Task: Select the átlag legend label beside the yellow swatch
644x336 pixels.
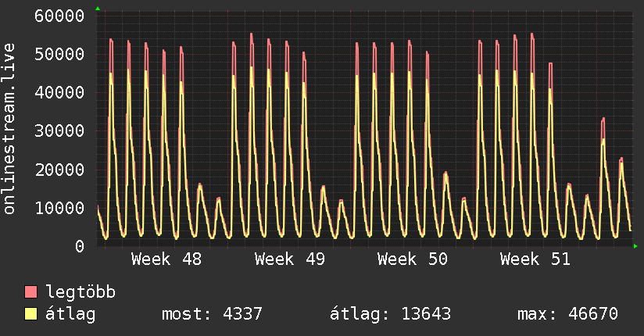Action: (70, 314)
